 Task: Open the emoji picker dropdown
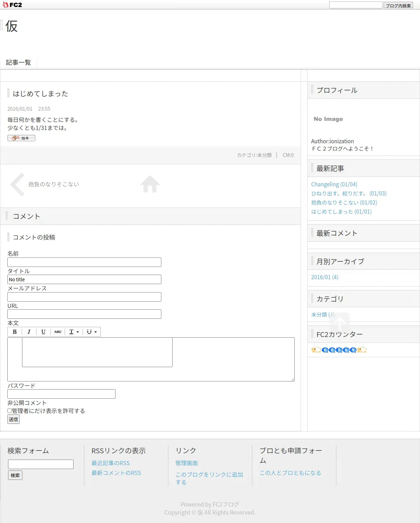click(92, 332)
